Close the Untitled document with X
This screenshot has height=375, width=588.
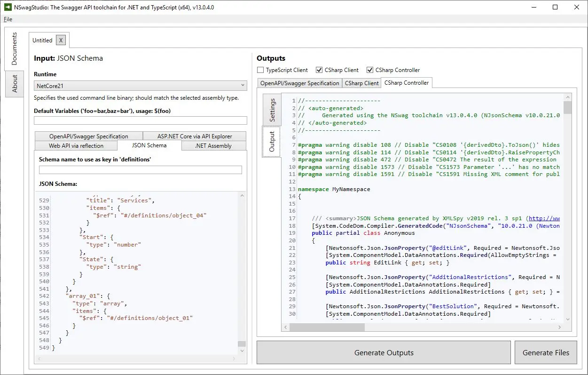61,40
